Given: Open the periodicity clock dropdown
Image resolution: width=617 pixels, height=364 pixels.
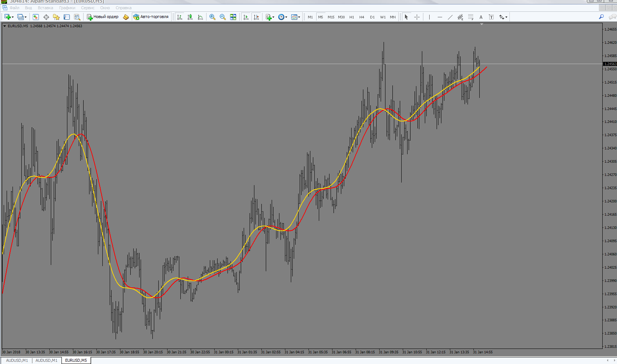Looking at the screenshot, I should (283, 17).
